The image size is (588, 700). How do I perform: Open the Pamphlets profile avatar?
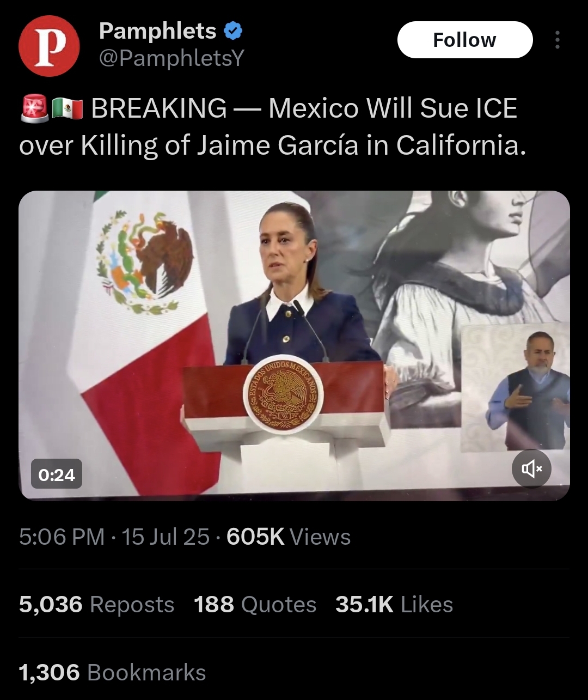point(49,46)
